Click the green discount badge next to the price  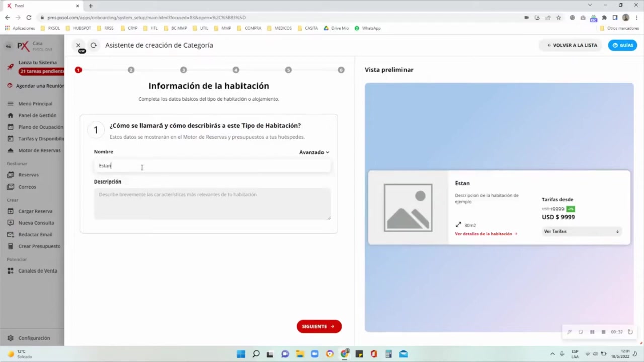pos(570,209)
